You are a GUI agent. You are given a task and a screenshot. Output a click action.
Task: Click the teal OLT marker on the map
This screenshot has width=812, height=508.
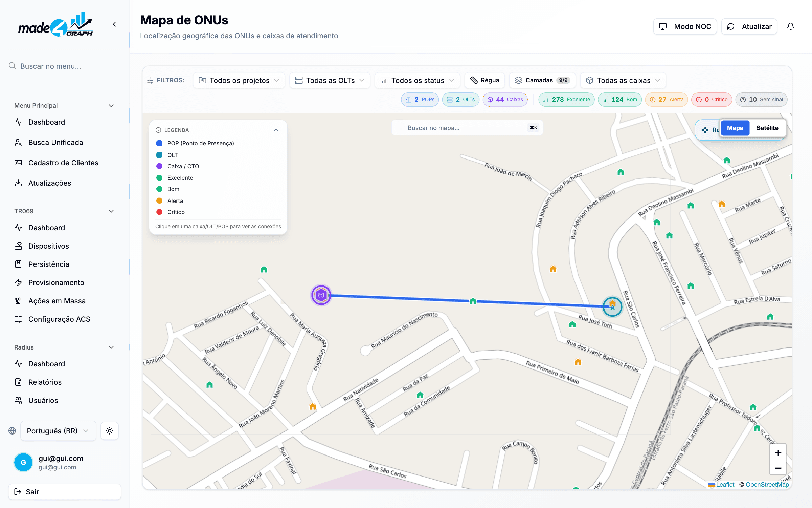point(612,306)
